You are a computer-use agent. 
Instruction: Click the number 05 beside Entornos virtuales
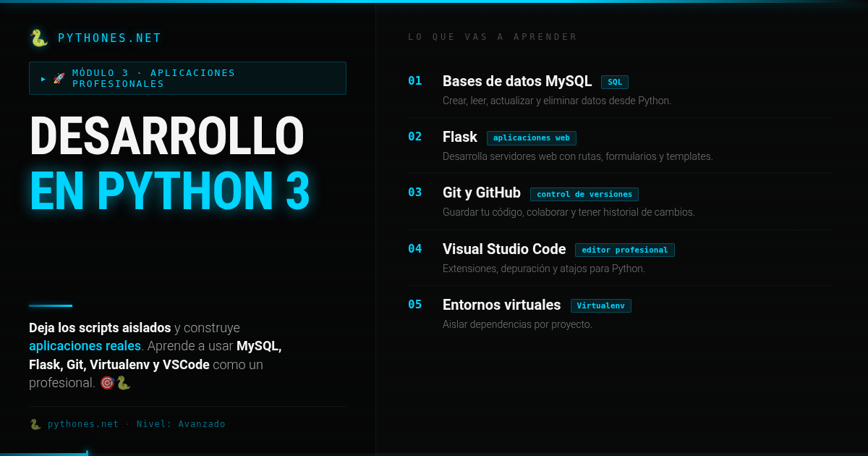(414, 304)
